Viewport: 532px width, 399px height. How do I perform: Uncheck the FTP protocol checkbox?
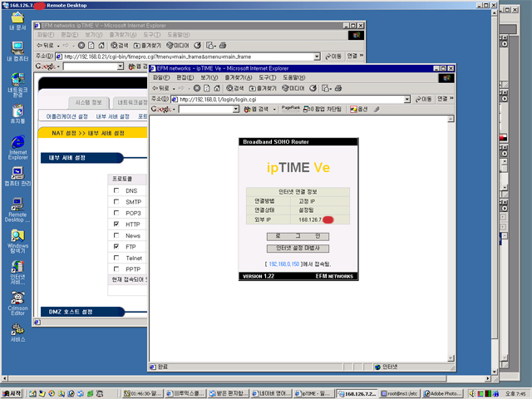(x=116, y=246)
